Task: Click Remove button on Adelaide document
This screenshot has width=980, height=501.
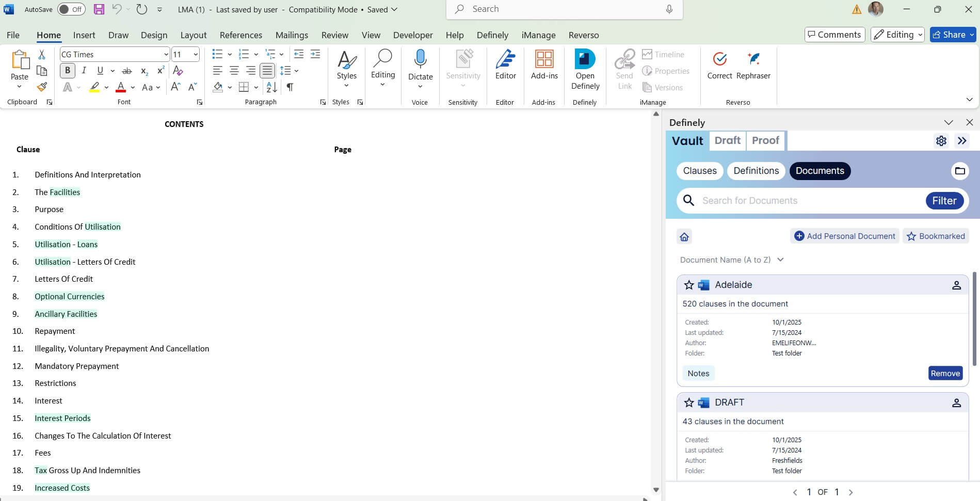Action: (x=945, y=373)
